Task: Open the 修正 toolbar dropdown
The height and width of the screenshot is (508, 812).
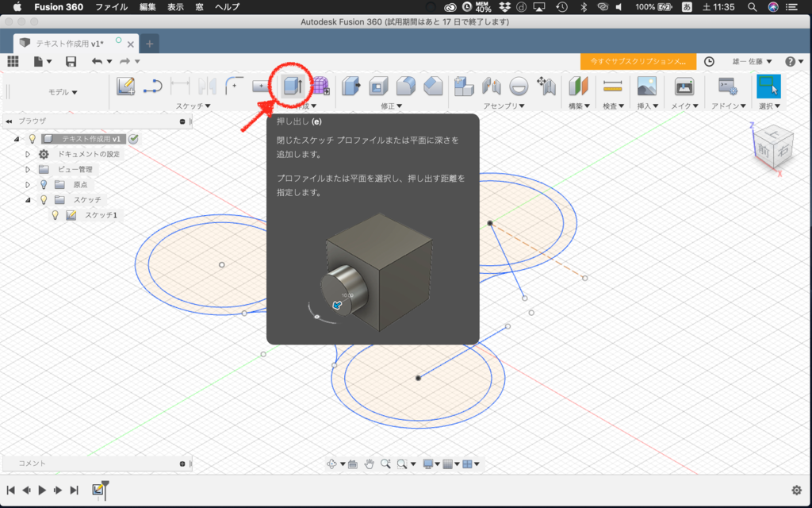Action: (392, 106)
